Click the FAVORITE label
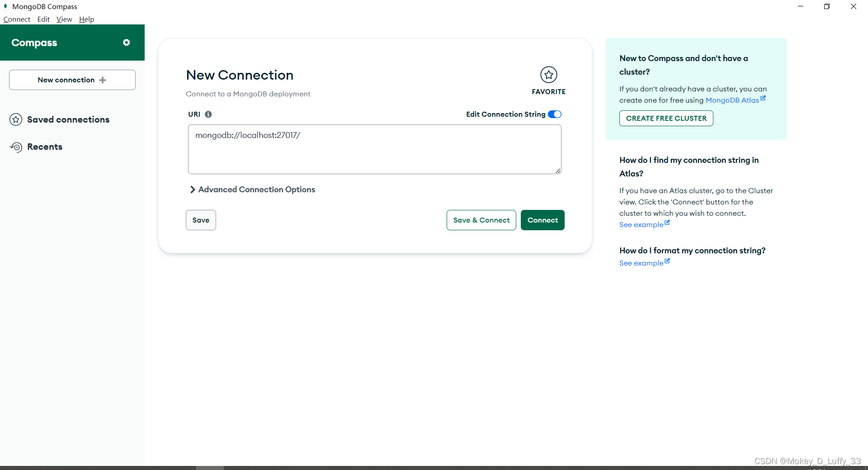 click(549, 92)
